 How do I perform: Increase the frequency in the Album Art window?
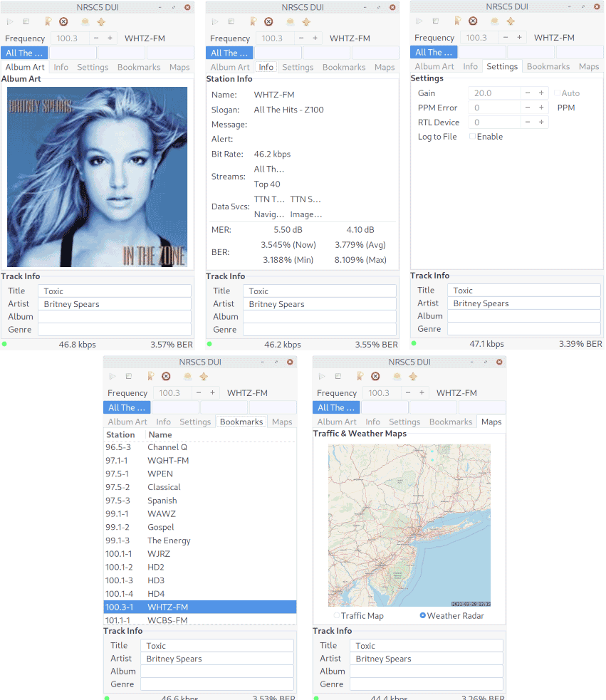(110, 38)
